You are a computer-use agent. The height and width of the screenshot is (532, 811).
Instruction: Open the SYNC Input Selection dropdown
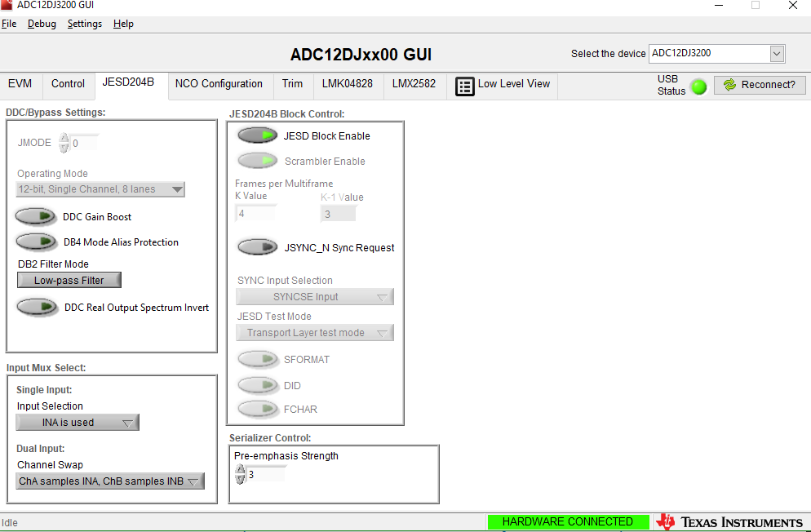[314, 297]
